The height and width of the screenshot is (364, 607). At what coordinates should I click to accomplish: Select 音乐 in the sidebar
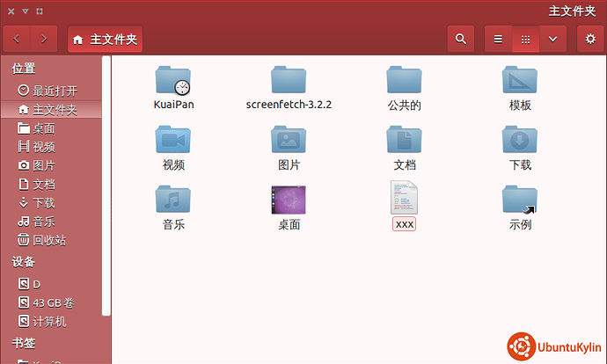click(51, 222)
